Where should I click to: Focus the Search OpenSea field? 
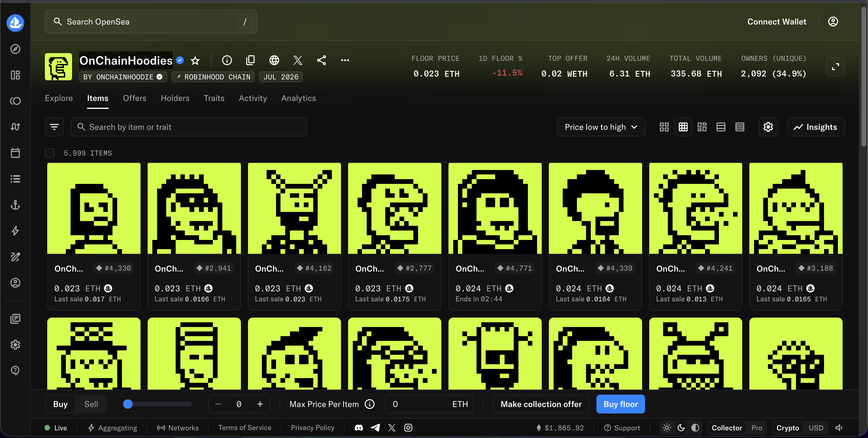[151, 22]
